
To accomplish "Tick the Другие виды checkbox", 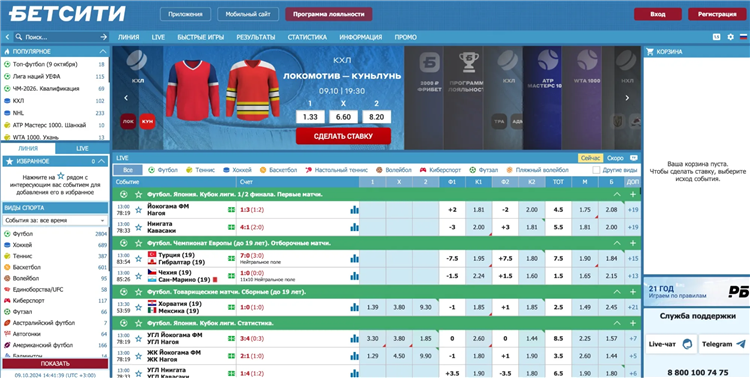I will click(x=596, y=170).
